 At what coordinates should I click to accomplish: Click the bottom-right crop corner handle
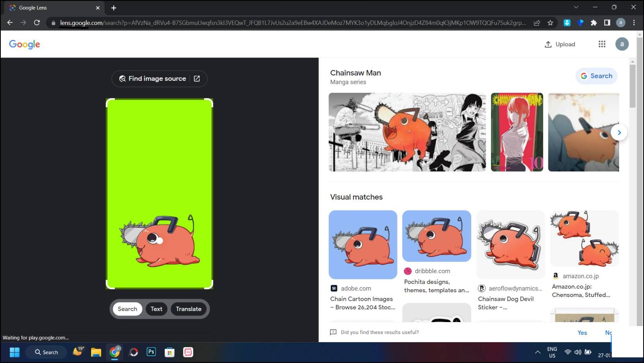pos(210,285)
